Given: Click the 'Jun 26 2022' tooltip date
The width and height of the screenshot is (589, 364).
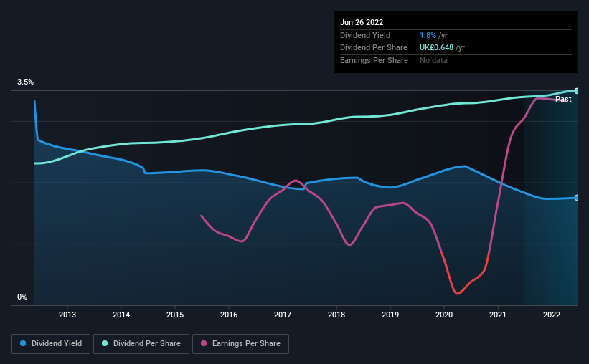Looking at the screenshot, I should click(x=362, y=22).
